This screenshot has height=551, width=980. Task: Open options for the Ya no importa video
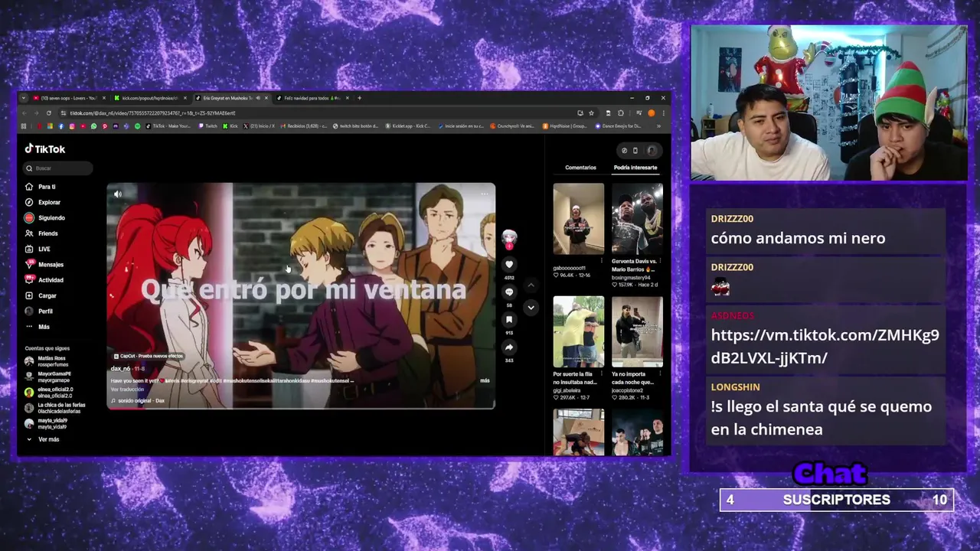[660, 373]
